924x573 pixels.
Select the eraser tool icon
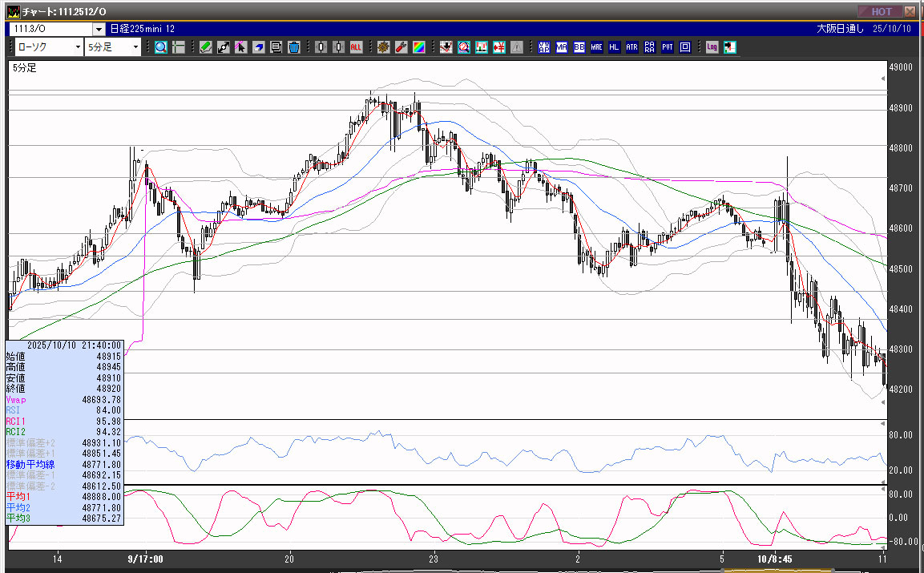click(259, 47)
